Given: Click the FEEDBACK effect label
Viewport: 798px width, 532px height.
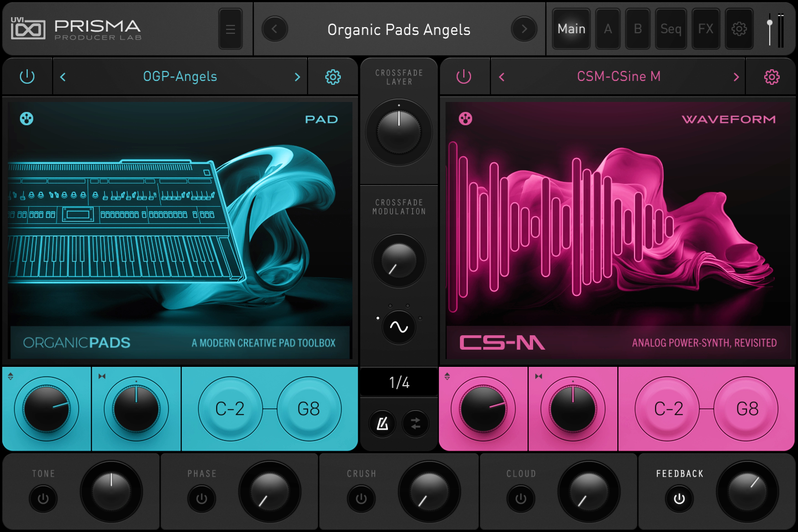Looking at the screenshot, I should point(680,474).
